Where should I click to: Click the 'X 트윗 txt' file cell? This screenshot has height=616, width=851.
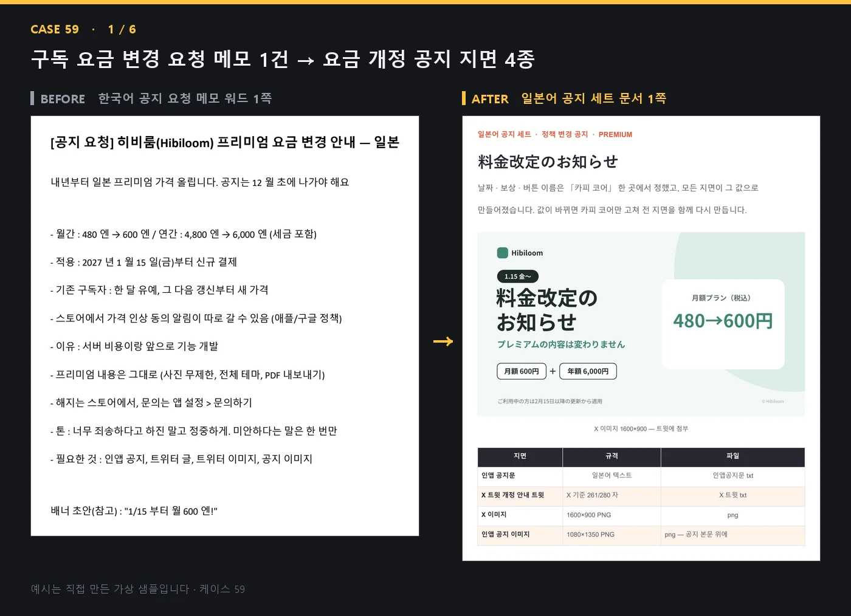pos(732,495)
